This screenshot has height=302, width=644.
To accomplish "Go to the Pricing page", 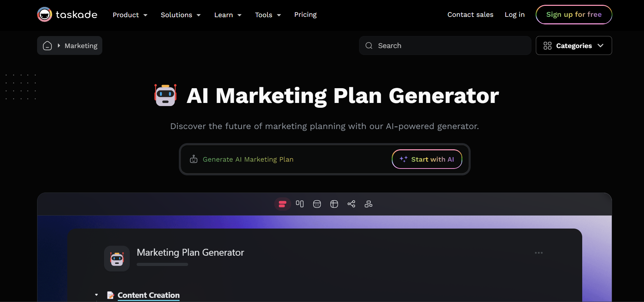I will tap(305, 15).
